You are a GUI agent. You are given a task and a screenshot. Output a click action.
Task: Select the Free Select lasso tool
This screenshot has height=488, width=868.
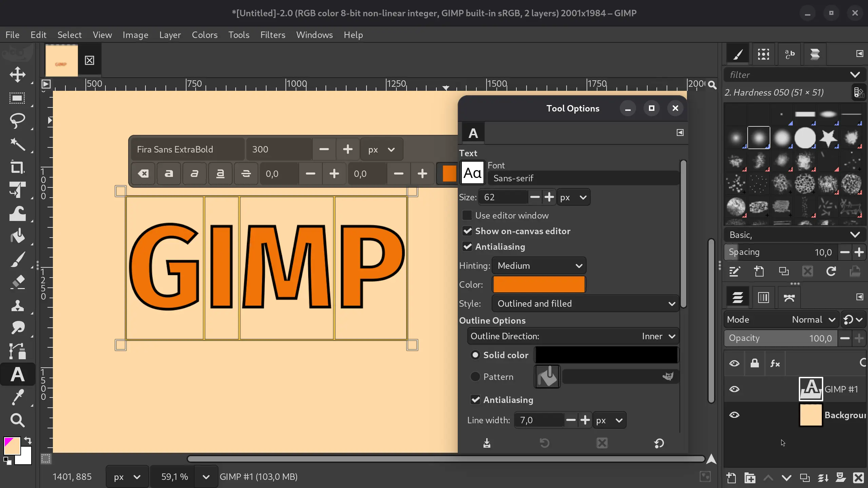pos(17,121)
